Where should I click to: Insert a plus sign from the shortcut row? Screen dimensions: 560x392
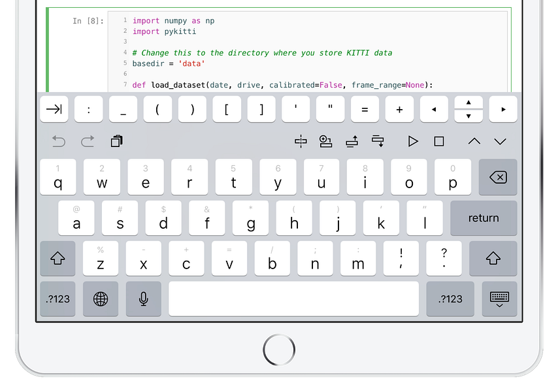coord(399,109)
